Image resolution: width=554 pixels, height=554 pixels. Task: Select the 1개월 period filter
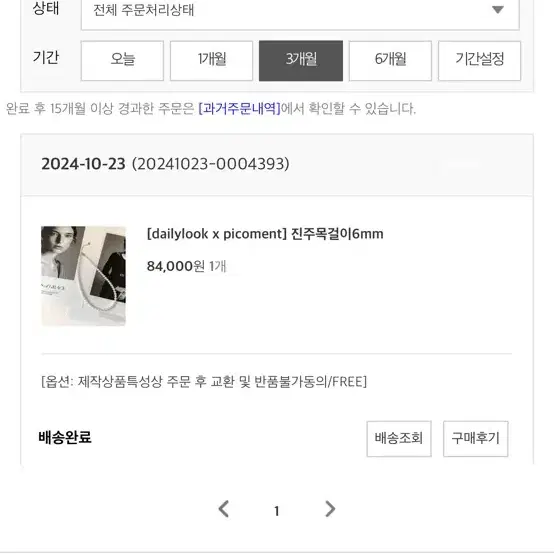[211, 61]
